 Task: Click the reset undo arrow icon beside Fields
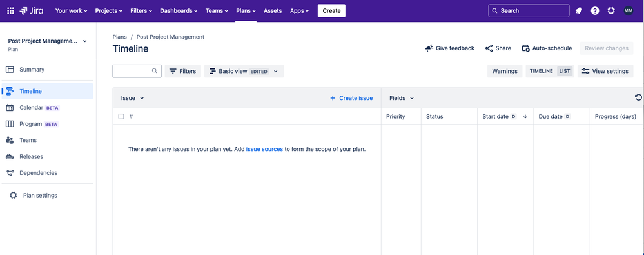click(638, 97)
